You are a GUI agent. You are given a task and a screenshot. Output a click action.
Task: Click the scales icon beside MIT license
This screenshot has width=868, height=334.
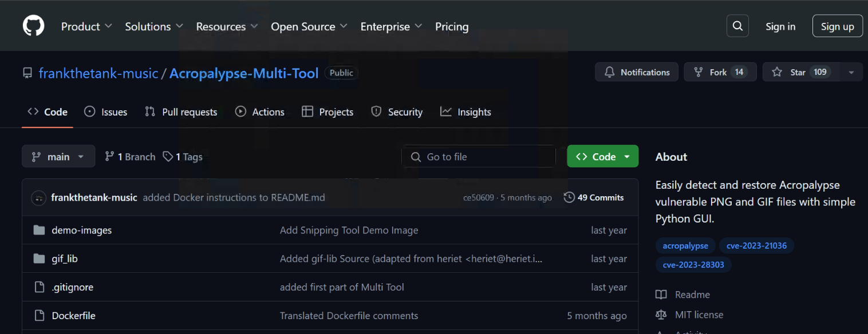(x=661, y=315)
